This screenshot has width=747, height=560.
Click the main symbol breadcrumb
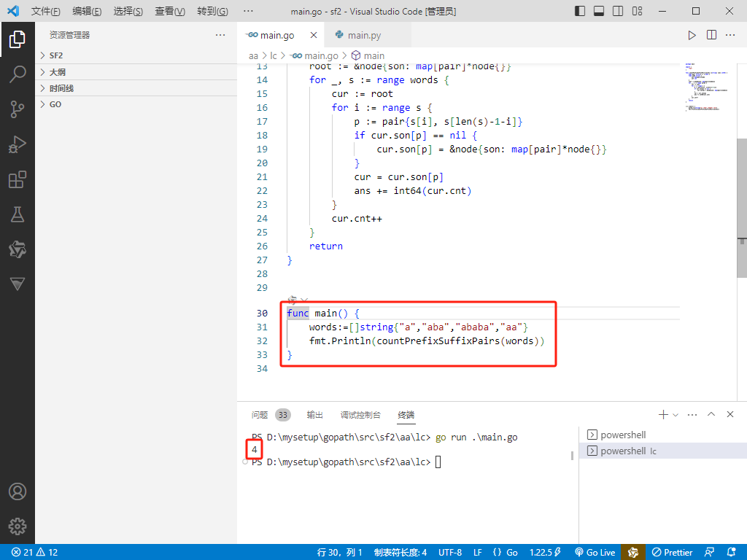pyautogui.click(x=368, y=55)
